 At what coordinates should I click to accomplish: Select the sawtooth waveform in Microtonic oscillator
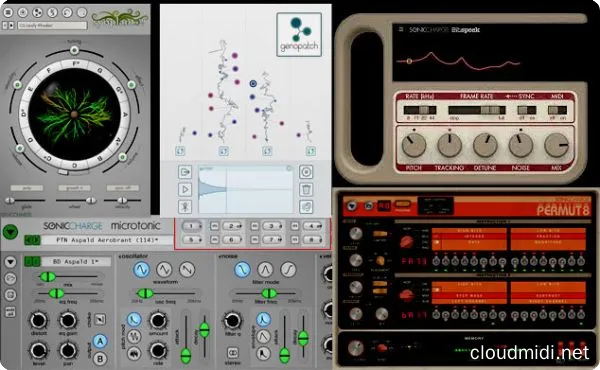click(x=187, y=269)
